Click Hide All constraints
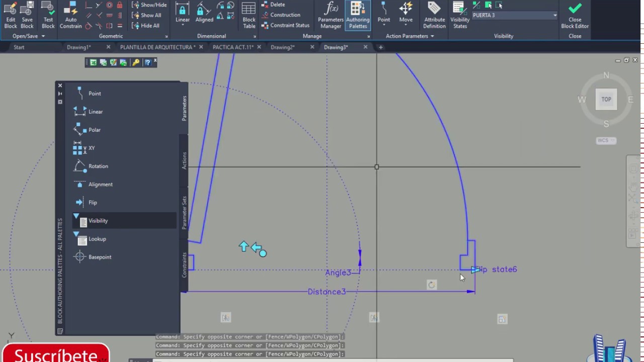The width and height of the screenshot is (644, 362). (x=145, y=26)
